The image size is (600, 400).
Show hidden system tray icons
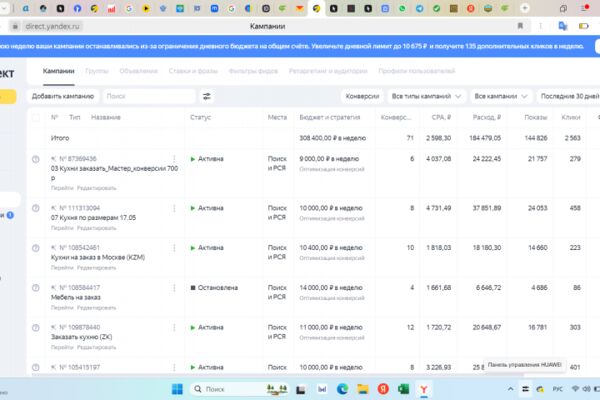pyautogui.click(x=510, y=389)
